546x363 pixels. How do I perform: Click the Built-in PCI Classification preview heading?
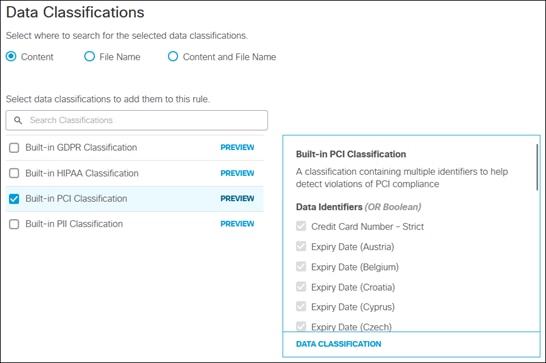tap(351, 154)
